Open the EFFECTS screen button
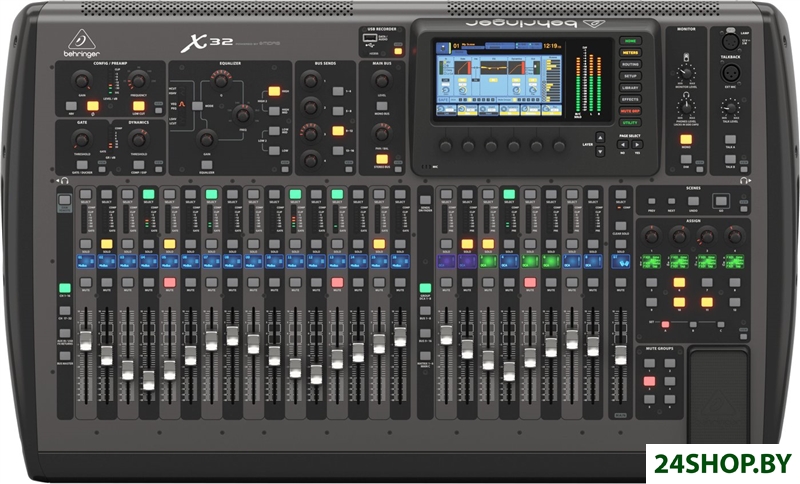The width and height of the screenshot is (800, 484). [630, 99]
